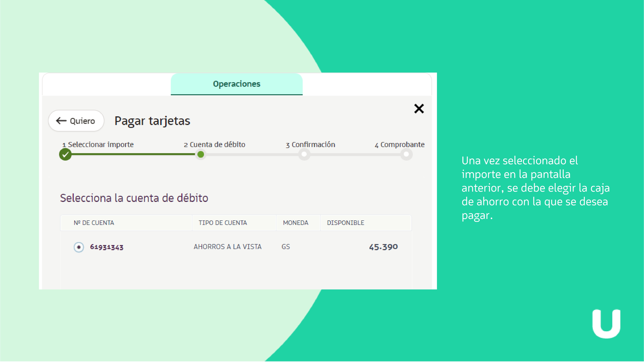Image resolution: width=644 pixels, height=362 pixels.
Task: Click the 'AHORROS A LA VISTA' cell
Action: tap(227, 247)
